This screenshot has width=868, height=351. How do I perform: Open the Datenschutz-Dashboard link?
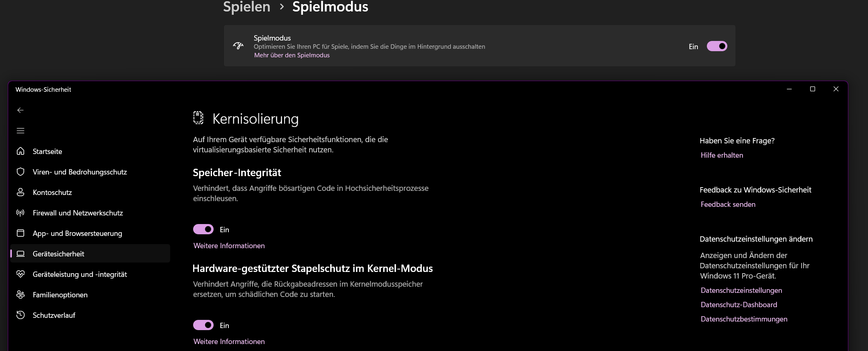739,305
